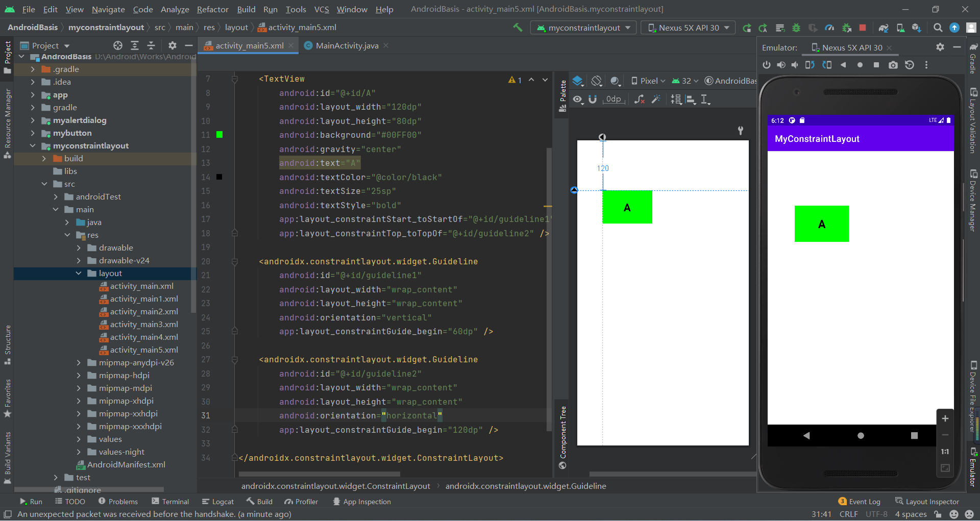
Task: Click the Make Project hammer icon
Action: tap(518, 28)
